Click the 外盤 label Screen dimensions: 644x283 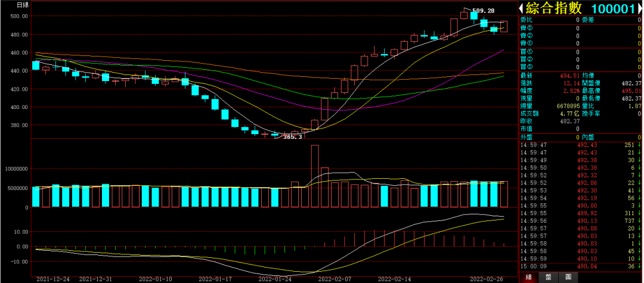(x=526, y=138)
